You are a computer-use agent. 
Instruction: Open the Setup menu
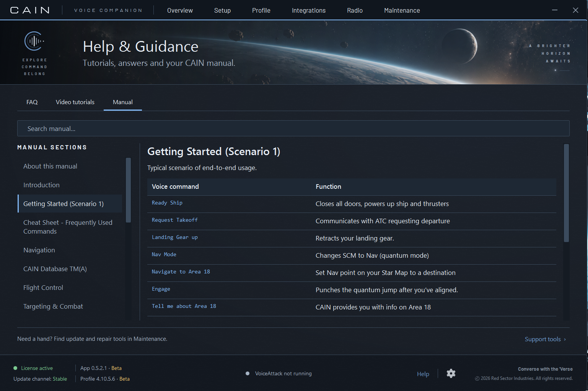222,10
